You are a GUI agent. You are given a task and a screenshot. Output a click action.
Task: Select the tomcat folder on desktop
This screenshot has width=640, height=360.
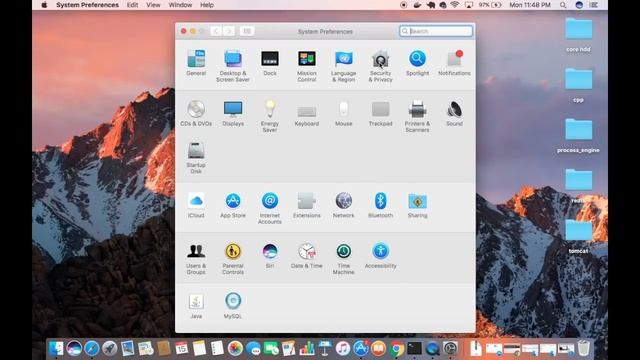coord(578,236)
